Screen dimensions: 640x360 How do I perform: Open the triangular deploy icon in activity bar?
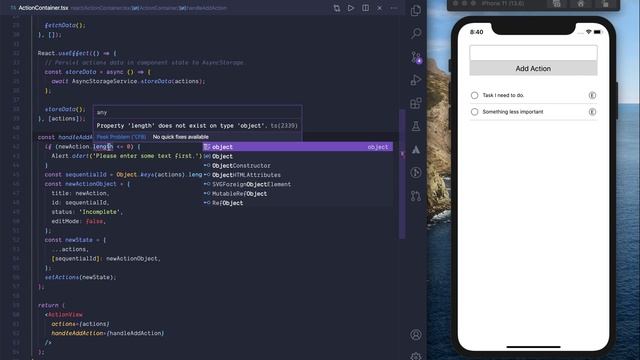[416, 150]
